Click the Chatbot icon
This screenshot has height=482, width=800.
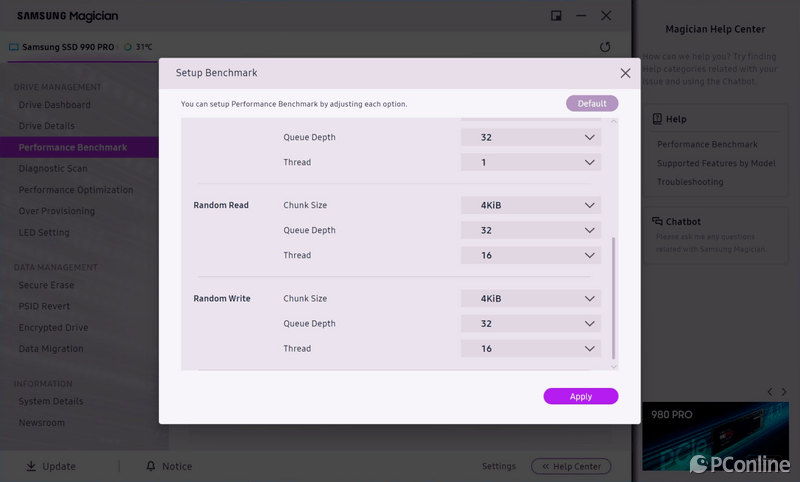tap(657, 222)
